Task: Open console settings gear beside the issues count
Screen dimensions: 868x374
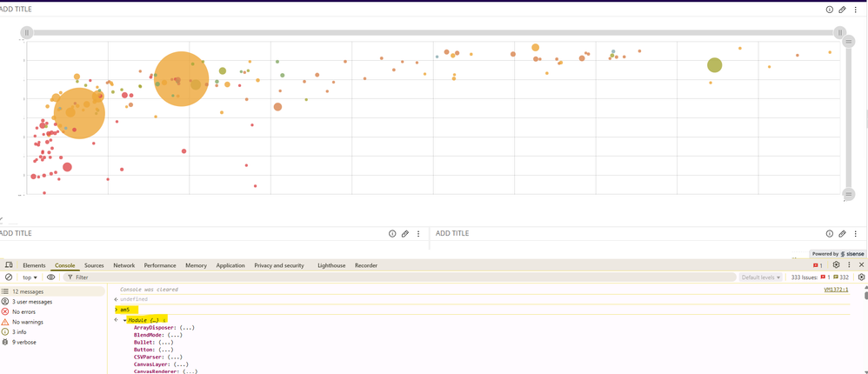Action: 861,277
